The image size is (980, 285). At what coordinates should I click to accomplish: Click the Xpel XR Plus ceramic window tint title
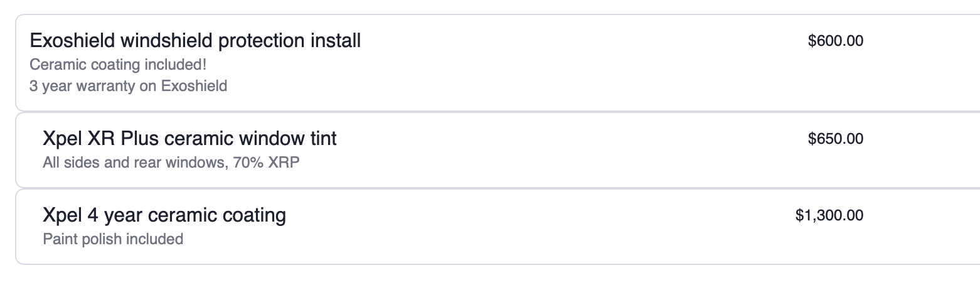pos(189,138)
